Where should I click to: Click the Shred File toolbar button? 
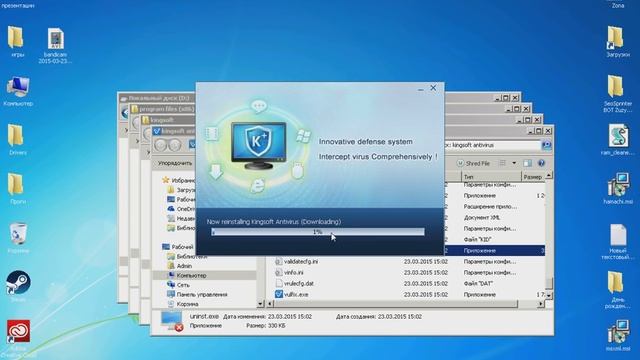pyautogui.click(x=473, y=163)
